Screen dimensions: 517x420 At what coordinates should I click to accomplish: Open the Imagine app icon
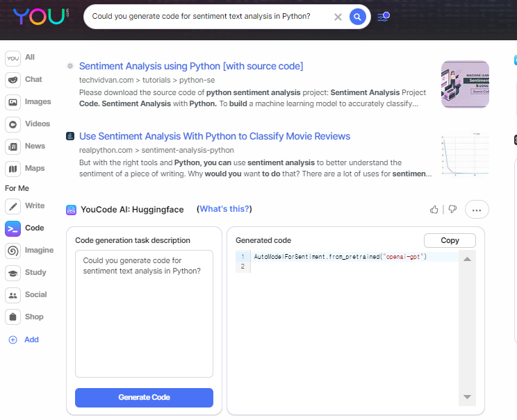coord(13,251)
